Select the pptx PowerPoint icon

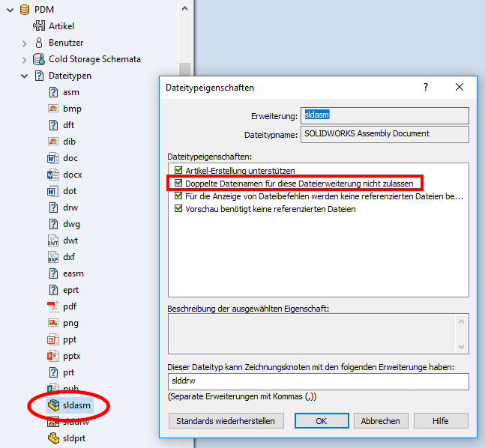pos(53,356)
